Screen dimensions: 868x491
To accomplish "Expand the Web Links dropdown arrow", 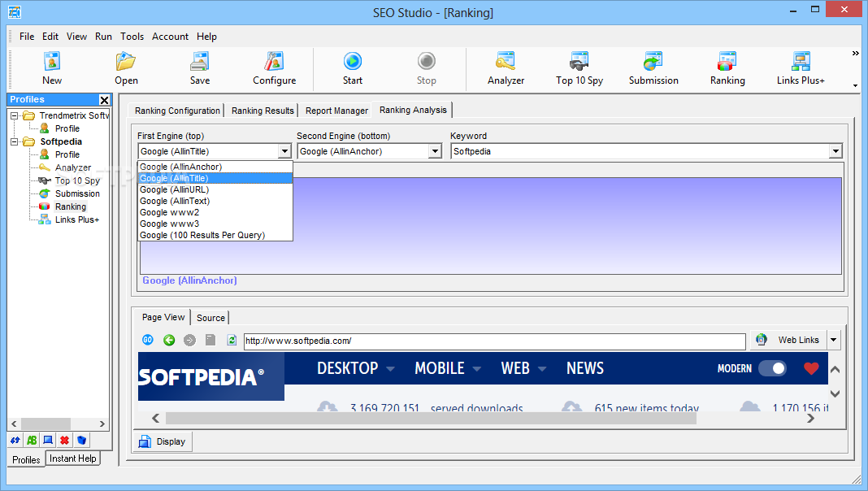I will coord(833,340).
